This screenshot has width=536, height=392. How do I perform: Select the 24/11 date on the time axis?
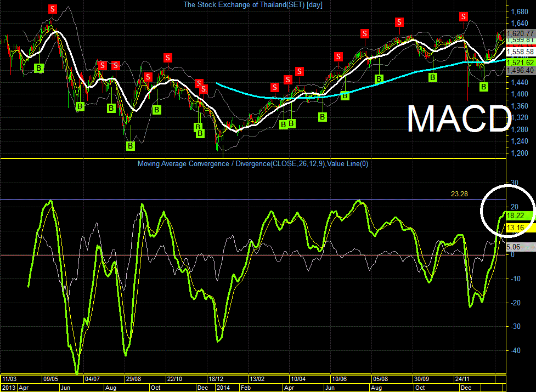coord(462,379)
